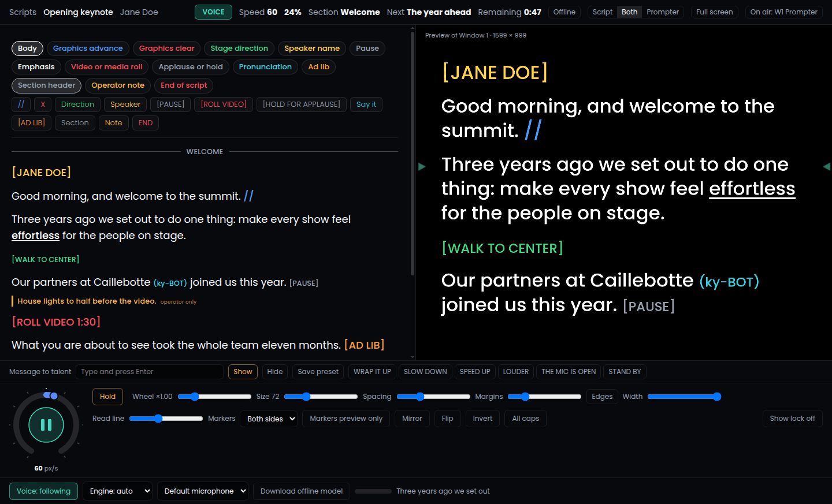This screenshot has width=832, height=504.
Task: Click the Voice: following button
Action: pyautogui.click(x=43, y=491)
